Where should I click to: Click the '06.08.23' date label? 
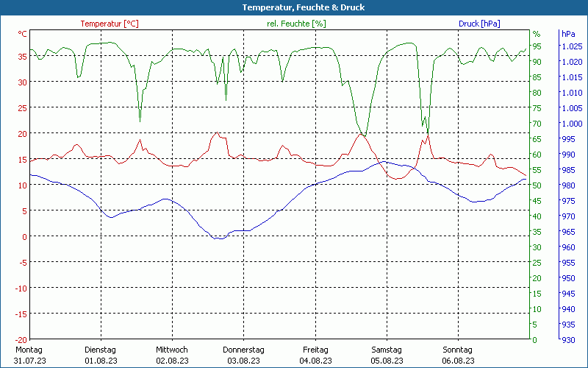(x=458, y=361)
